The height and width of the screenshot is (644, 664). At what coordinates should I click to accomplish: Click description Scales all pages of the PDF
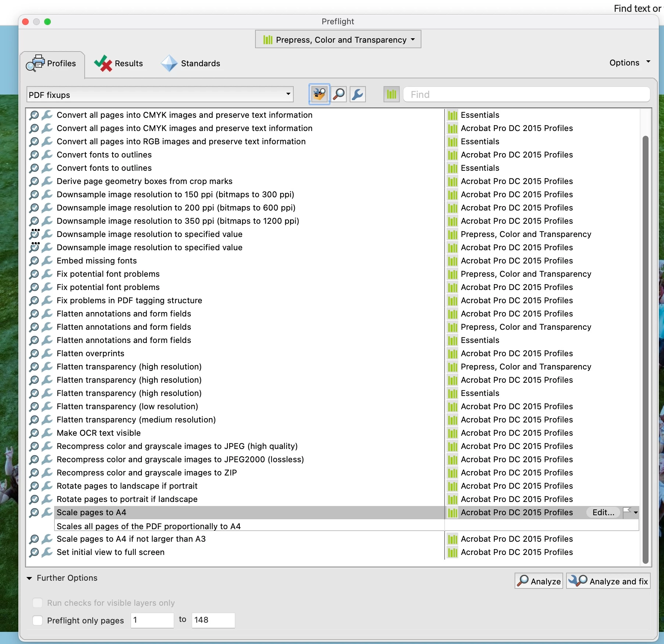149,526
